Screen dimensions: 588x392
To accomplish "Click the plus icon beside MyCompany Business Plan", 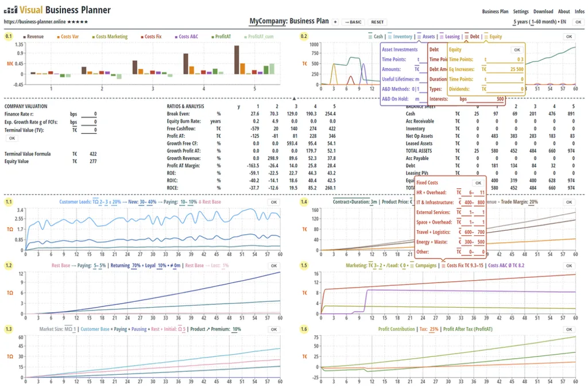I will (x=335, y=22).
